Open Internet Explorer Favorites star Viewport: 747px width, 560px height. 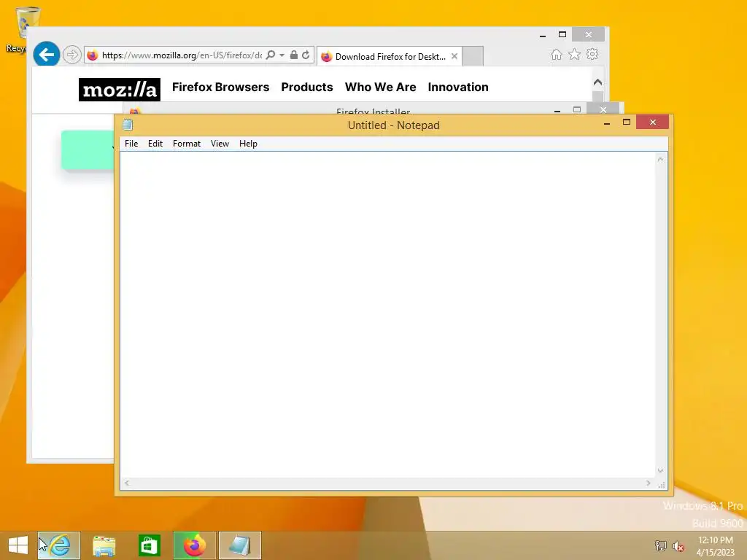575,54
